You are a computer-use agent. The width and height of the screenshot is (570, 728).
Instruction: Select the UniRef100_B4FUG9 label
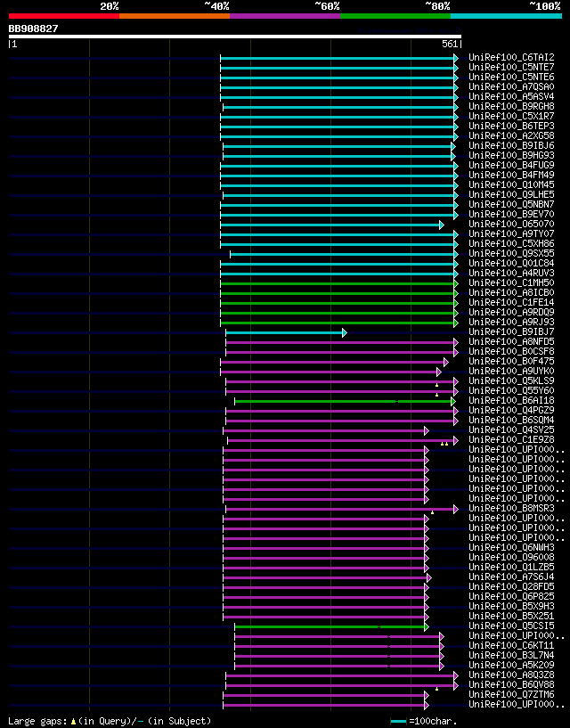511,165
